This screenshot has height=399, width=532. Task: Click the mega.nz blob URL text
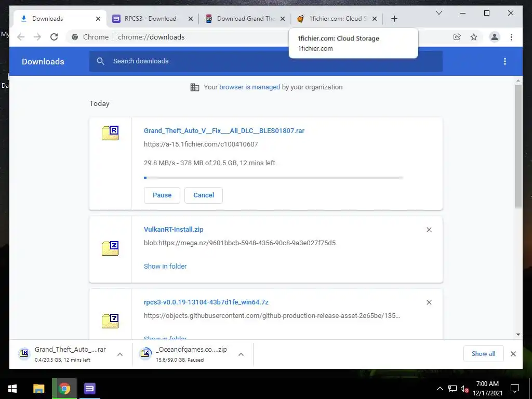240,243
